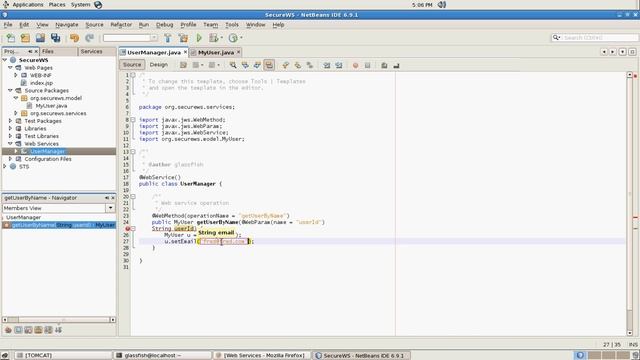Image resolution: width=640 pixels, height=360 pixels.
Task: Click the Comment editor toolbar icon
Action: 384,65
